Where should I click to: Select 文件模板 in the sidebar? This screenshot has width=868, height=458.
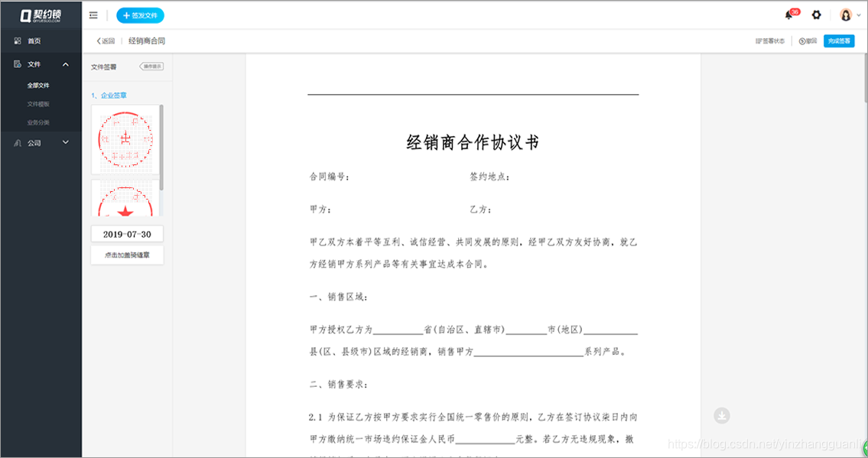tap(38, 104)
